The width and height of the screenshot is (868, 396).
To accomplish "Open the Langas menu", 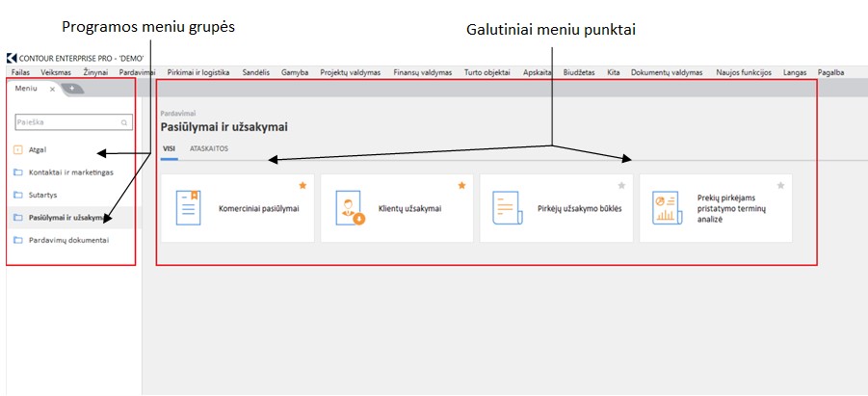I will coord(795,72).
